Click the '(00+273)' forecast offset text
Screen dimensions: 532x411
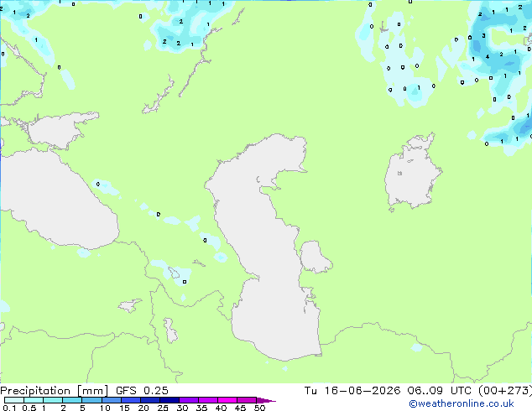coord(505,391)
